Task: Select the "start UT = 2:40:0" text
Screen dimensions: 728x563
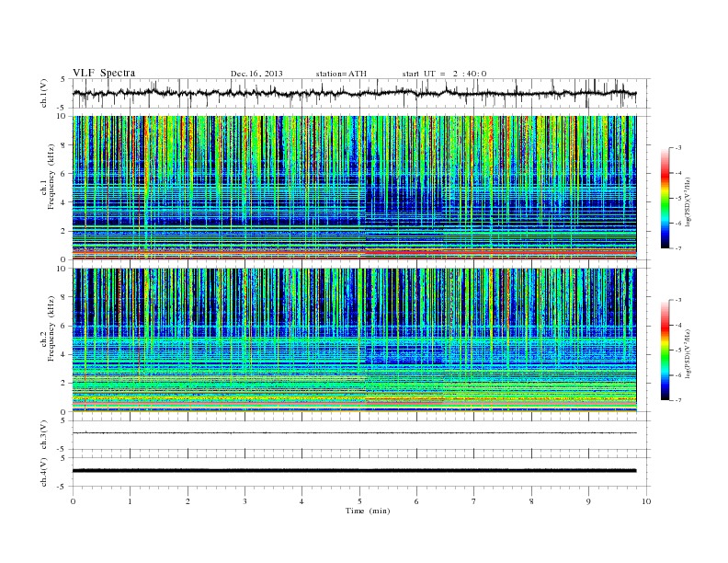Action: coord(444,74)
